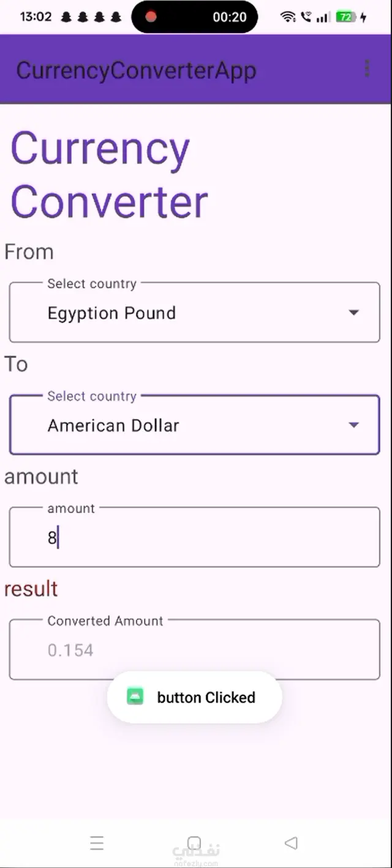Screen dimensions: 392x868
Task: Focus the amount input field
Action: pyautogui.click(x=195, y=538)
